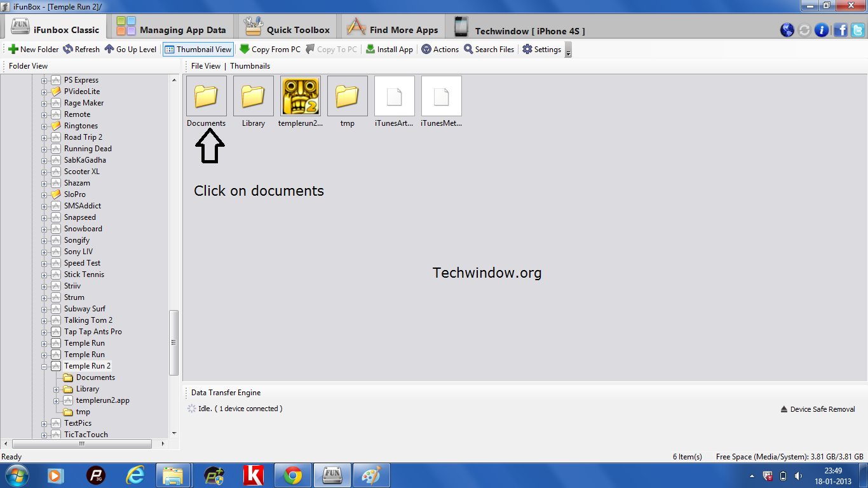The image size is (868, 488).
Task: Expand templerun2.app tree node
Action: (57, 400)
